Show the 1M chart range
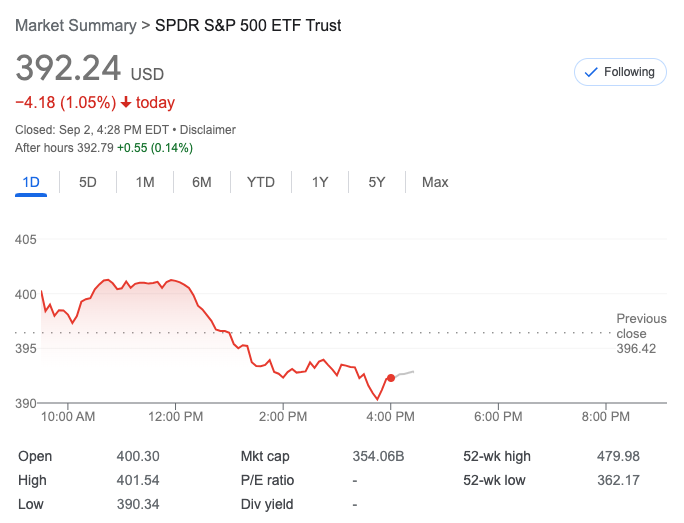684x523 pixels. [x=145, y=182]
